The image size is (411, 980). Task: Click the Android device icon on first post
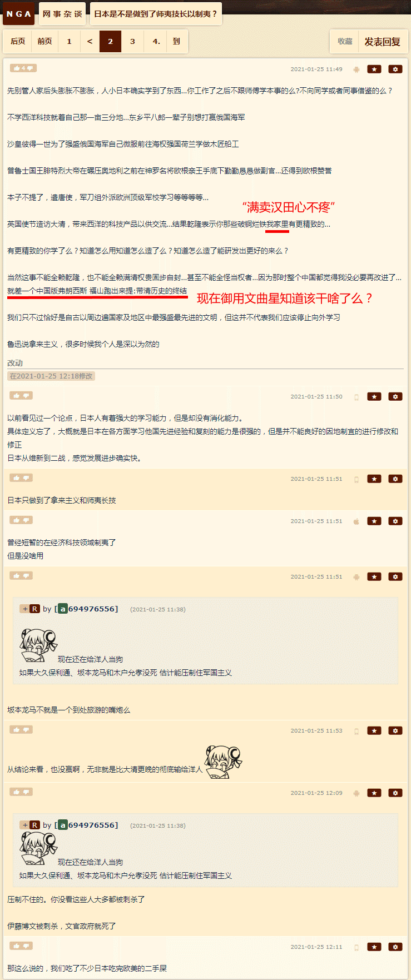click(x=356, y=69)
